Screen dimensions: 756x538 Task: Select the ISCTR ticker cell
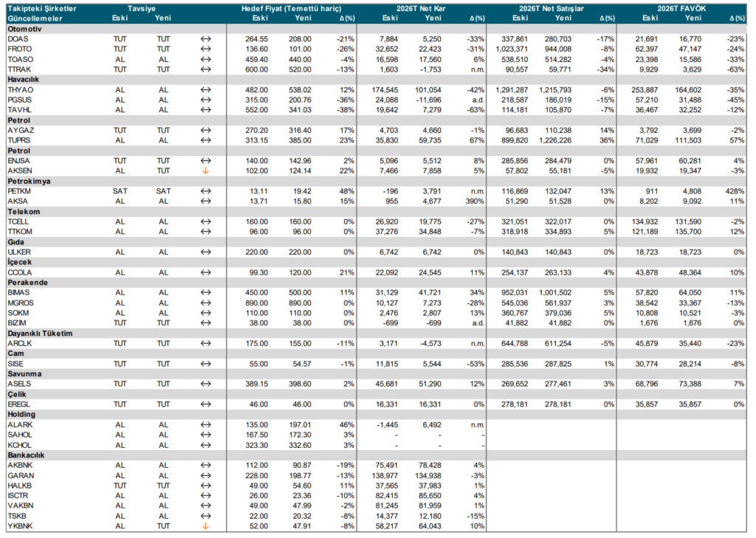(x=18, y=496)
